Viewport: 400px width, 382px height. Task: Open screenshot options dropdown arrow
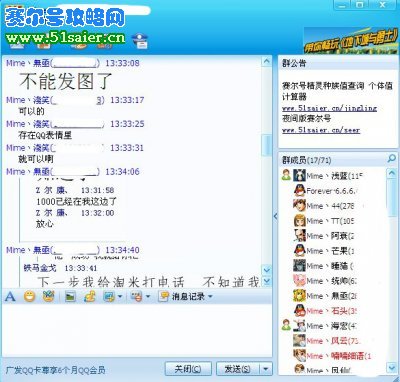pos(120,296)
